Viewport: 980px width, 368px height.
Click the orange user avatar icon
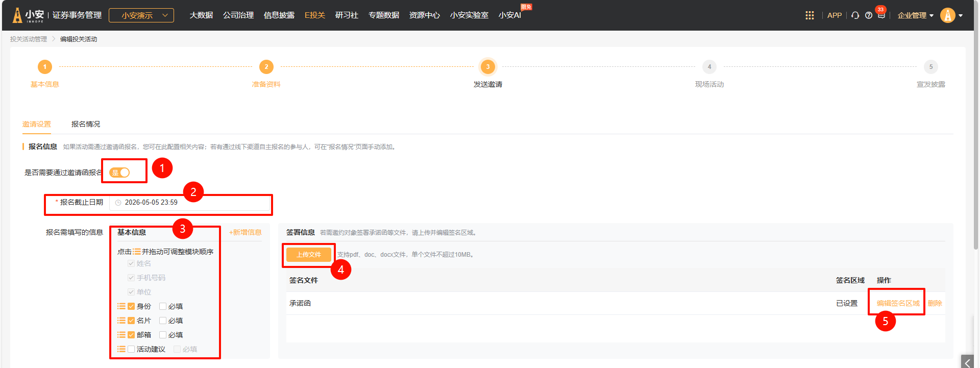coord(947,15)
